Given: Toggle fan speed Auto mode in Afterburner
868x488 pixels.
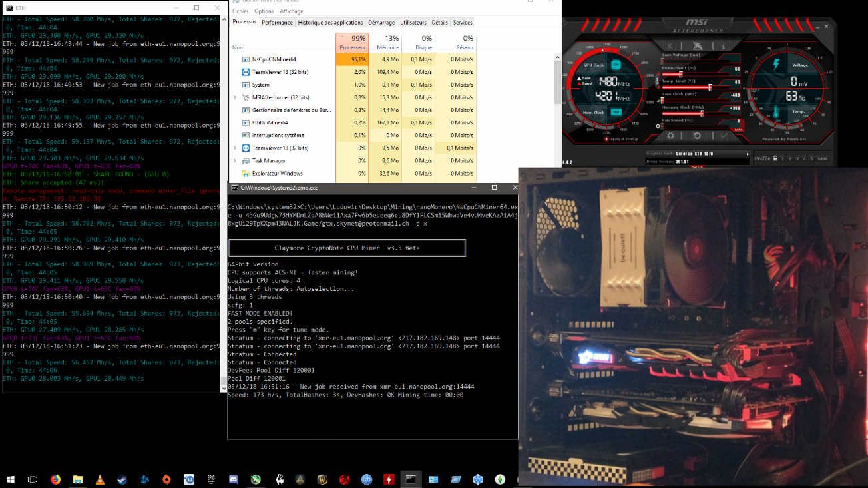Looking at the screenshot, I should pos(738,130).
